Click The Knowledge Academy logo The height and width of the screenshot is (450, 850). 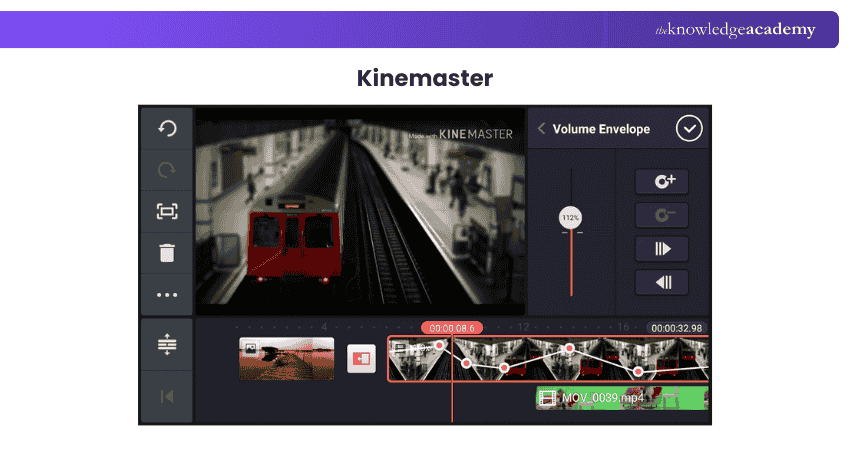pos(735,29)
